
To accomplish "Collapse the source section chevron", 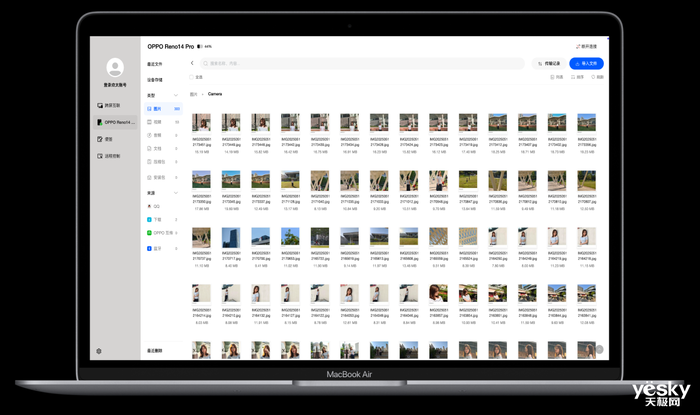I will point(175,193).
